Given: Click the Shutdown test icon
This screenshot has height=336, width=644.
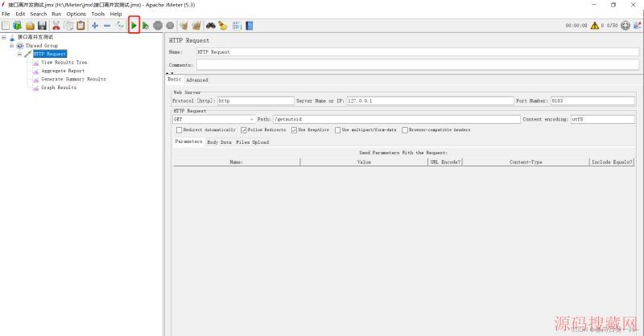Looking at the screenshot, I should (x=170, y=26).
